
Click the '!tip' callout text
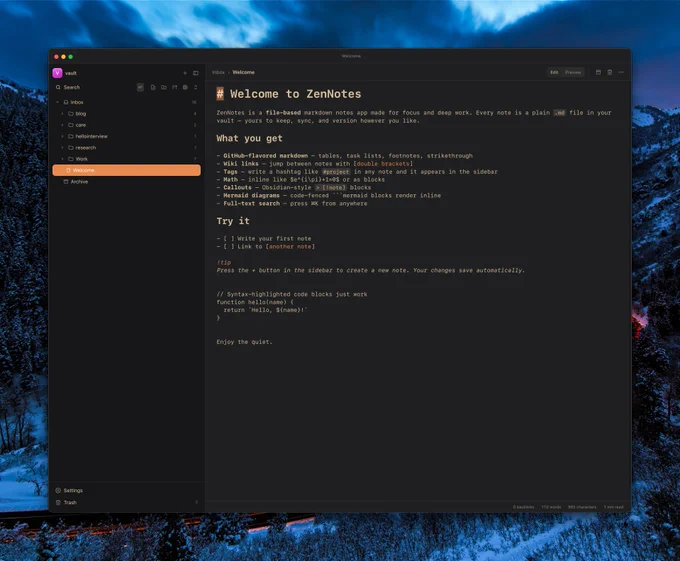click(224, 262)
